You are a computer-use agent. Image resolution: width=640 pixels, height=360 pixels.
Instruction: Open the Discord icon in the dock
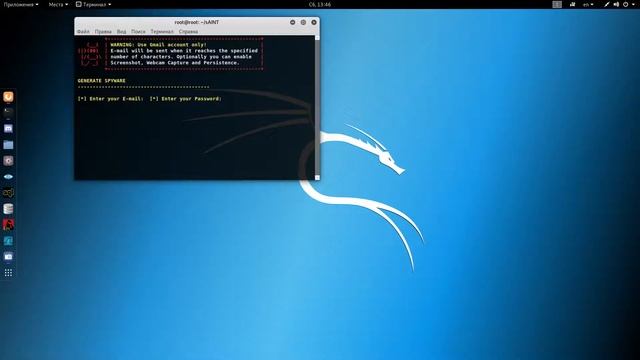(8, 129)
